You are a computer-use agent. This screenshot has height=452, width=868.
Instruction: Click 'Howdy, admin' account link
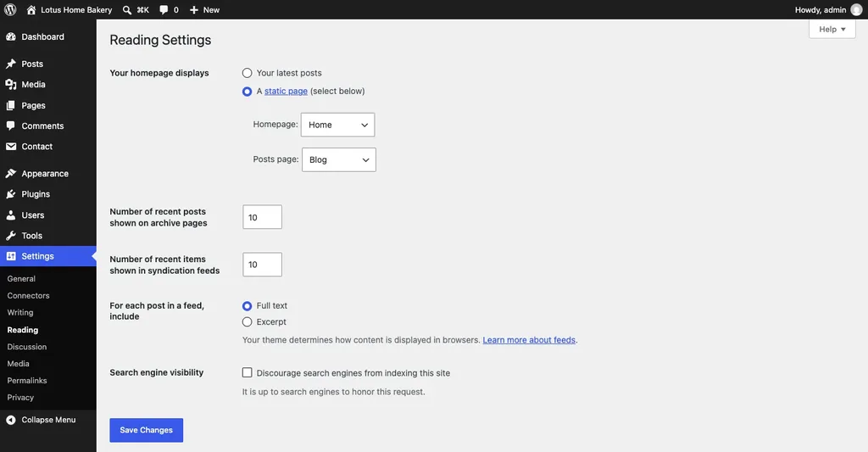[821, 10]
